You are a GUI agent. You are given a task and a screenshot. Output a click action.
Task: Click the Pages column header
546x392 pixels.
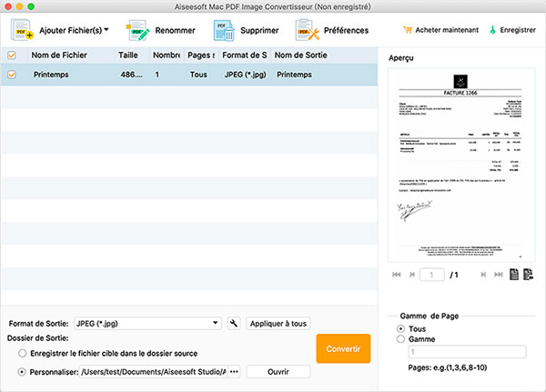coord(201,55)
